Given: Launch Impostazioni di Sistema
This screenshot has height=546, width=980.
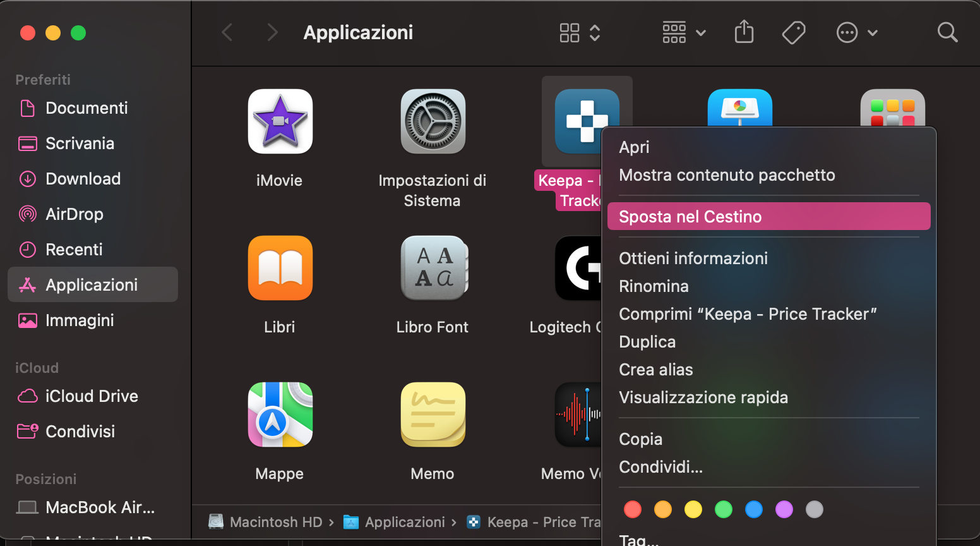Looking at the screenshot, I should [x=433, y=121].
